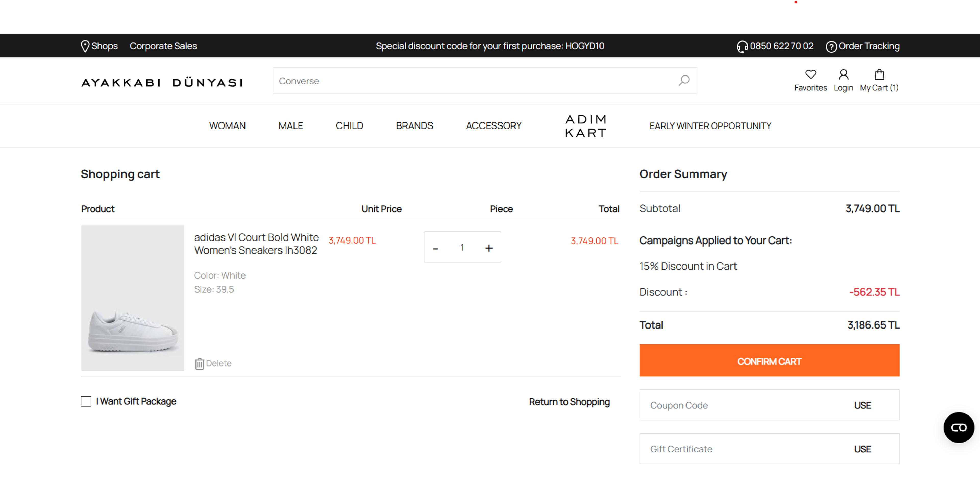This screenshot has height=479, width=980.
Task: Click the Color: White text
Action: [219, 275]
